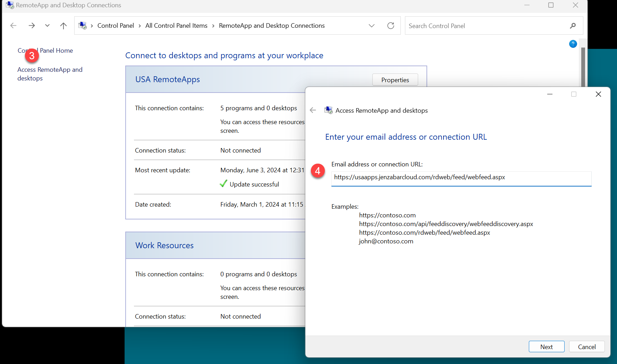Click the main window title bar icon

click(10, 5)
